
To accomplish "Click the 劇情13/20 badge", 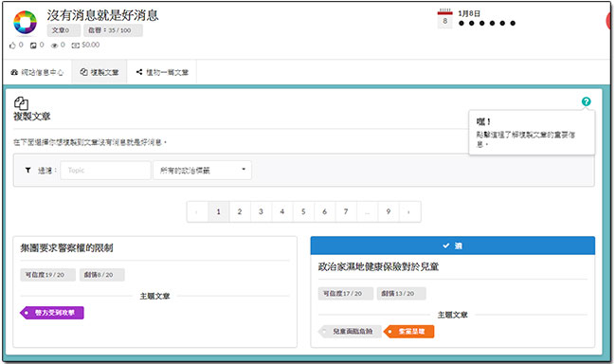I will 402,294.
